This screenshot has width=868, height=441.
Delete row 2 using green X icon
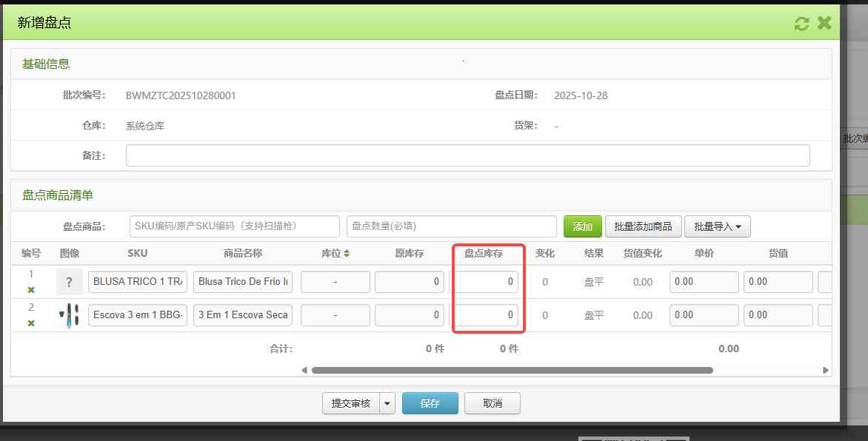31,323
